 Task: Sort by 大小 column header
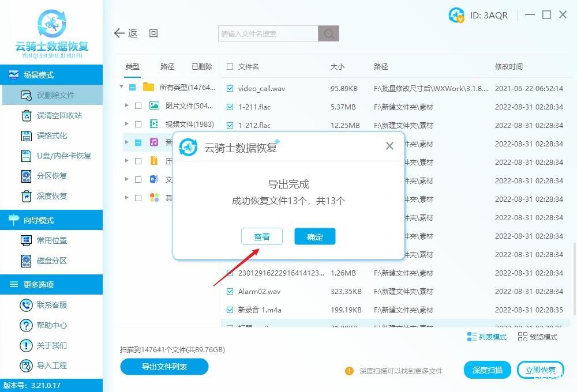click(x=338, y=66)
